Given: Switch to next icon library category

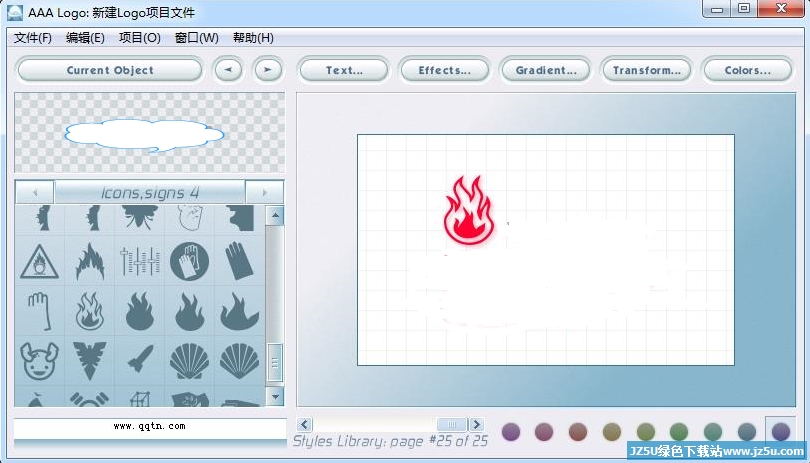Looking at the screenshot, I should click(x=264, y=192).
